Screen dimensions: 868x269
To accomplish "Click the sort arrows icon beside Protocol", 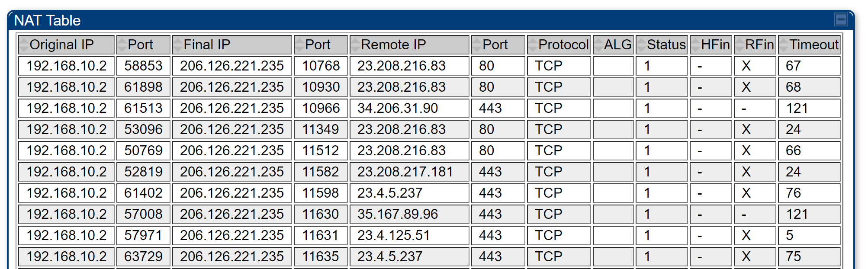I will coord(532,45).
